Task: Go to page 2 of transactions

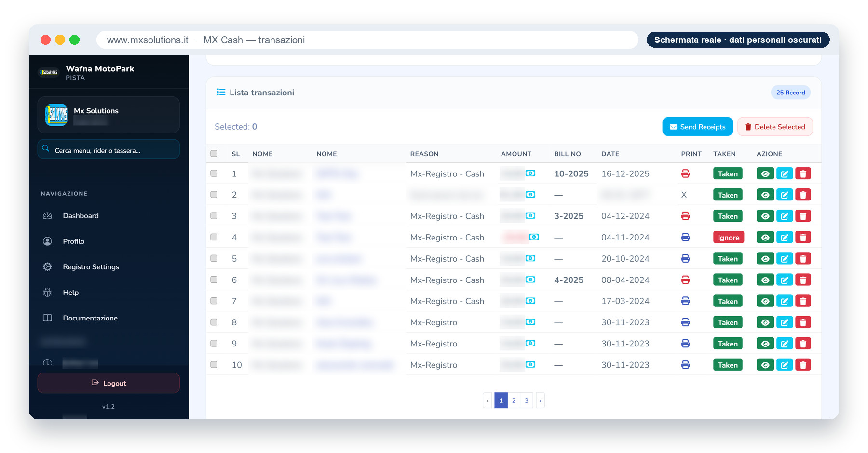Action: tap(514, 400)
